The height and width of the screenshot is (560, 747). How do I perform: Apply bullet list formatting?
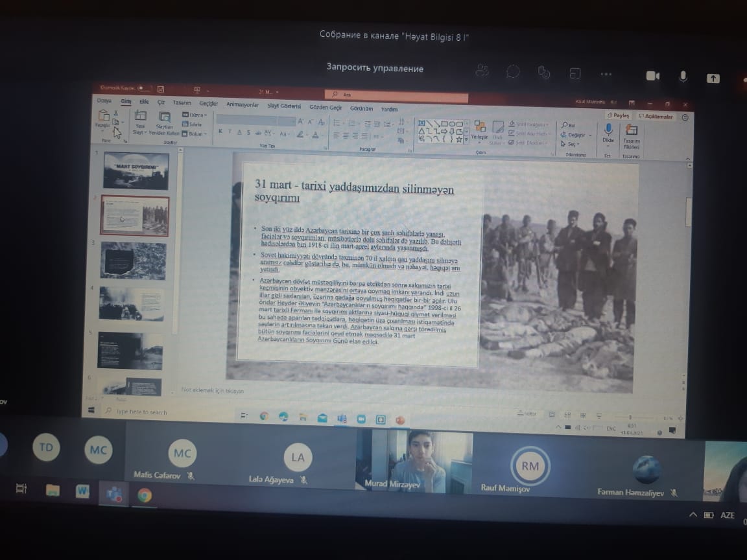(338, 123)
